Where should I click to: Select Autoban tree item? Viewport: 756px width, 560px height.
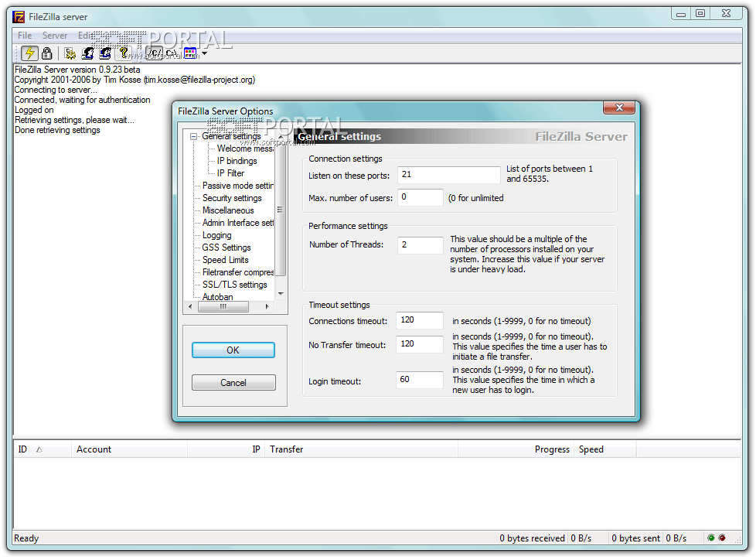pos(217,297)
